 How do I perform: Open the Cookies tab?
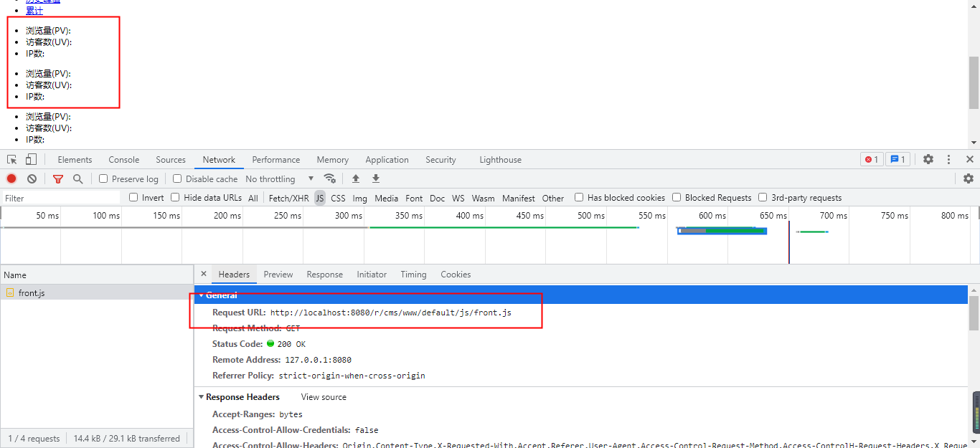coord(456,275)
